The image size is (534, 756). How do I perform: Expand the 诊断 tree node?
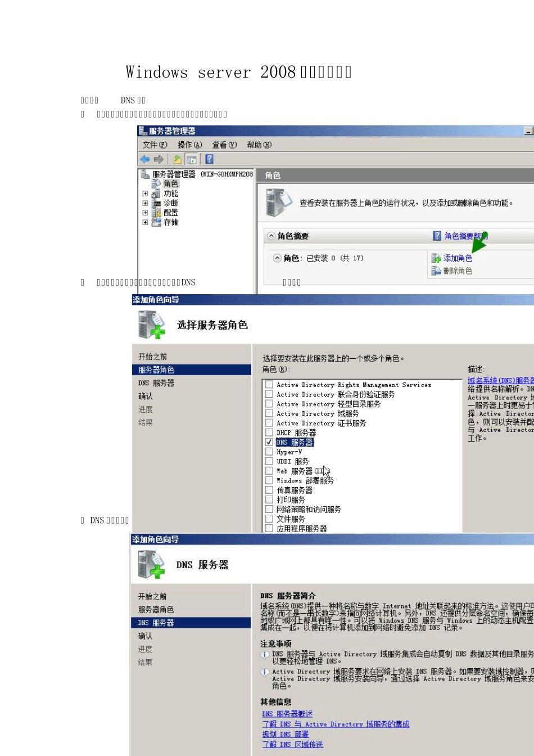click(x=145, y=203)
